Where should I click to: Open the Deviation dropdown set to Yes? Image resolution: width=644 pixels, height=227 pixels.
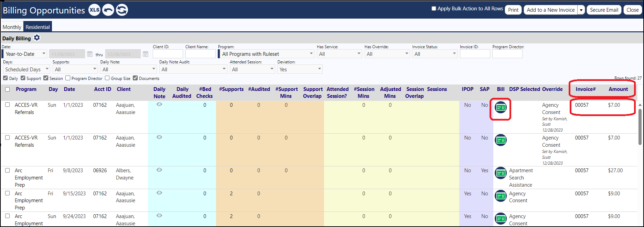point(300,69)
